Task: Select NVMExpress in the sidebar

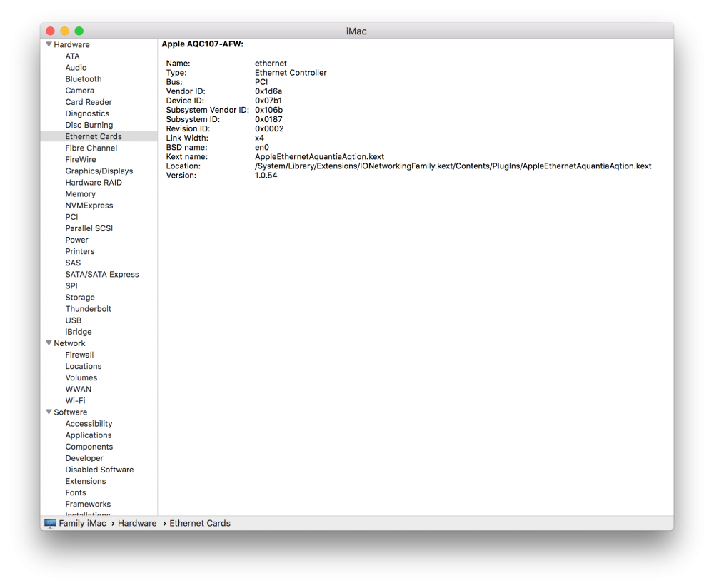Action: click(x=89, y=206)
